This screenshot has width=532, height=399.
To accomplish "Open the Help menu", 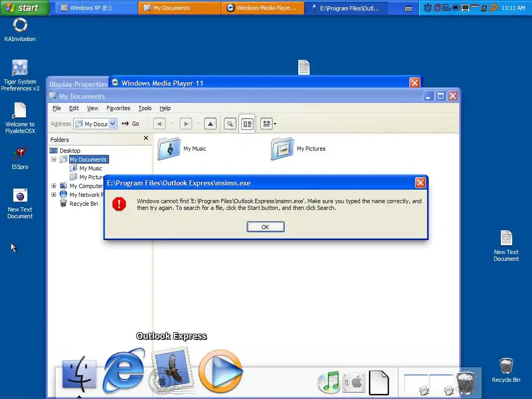I will coord(165,108).
